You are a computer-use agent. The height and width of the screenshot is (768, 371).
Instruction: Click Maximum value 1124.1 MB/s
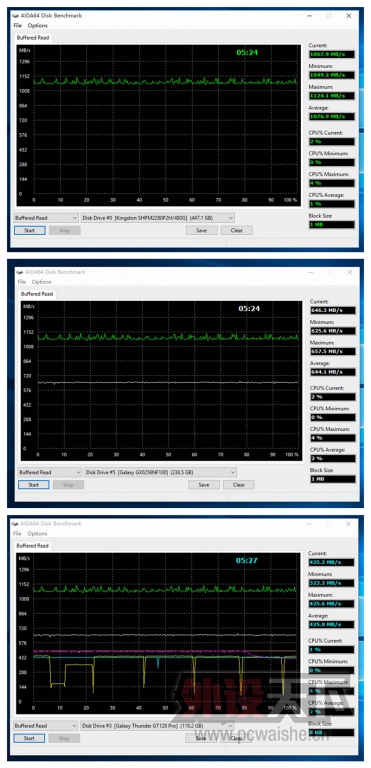[x=331, y=96]
